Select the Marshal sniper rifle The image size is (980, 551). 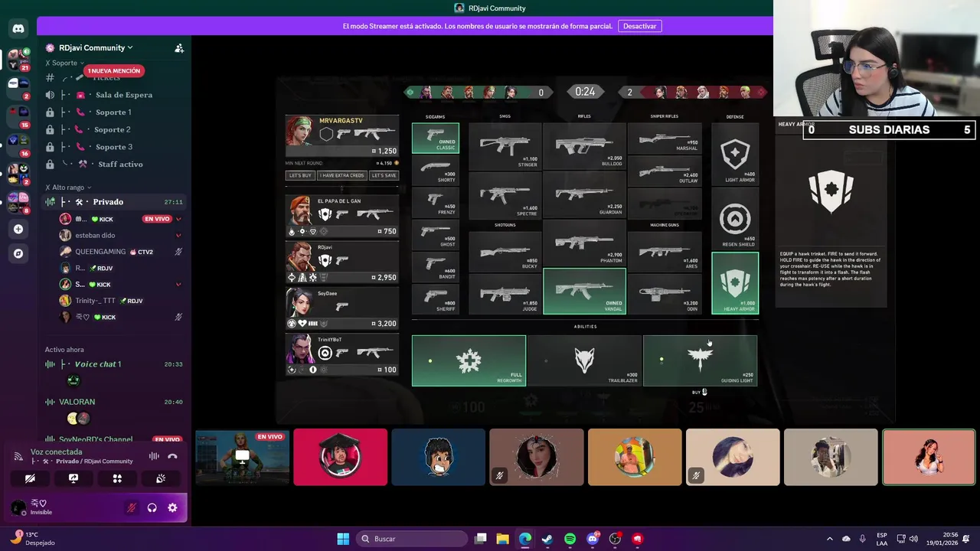[664, 139]
